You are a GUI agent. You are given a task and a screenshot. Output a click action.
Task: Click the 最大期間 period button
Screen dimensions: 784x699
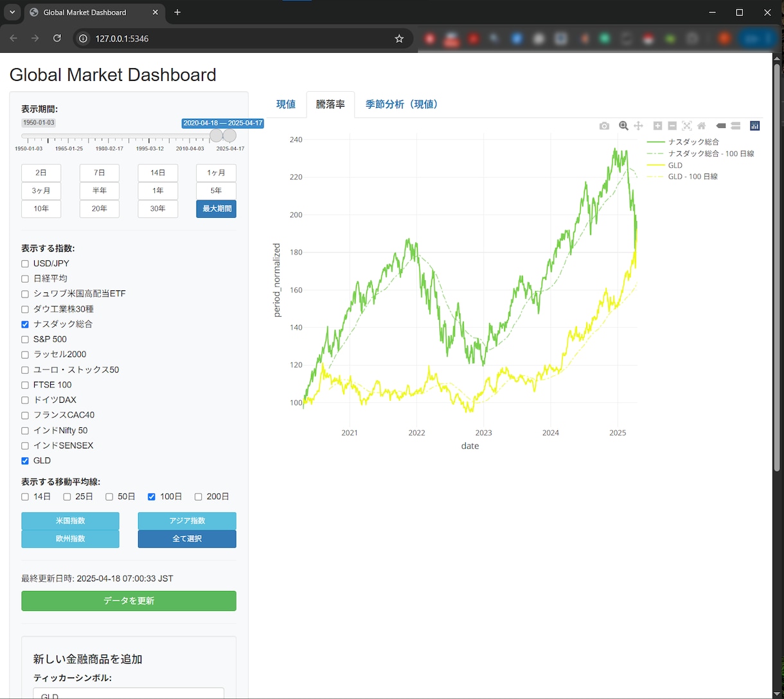(x=217, y=209)
